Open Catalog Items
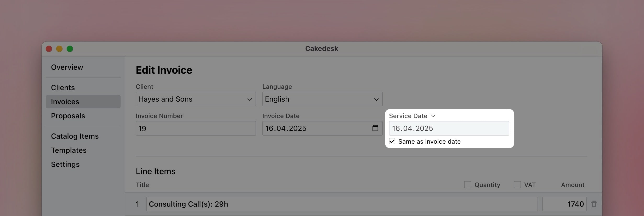Image resolution: width=644 pixels, height=216 pixels. click(x=75, y=136)
